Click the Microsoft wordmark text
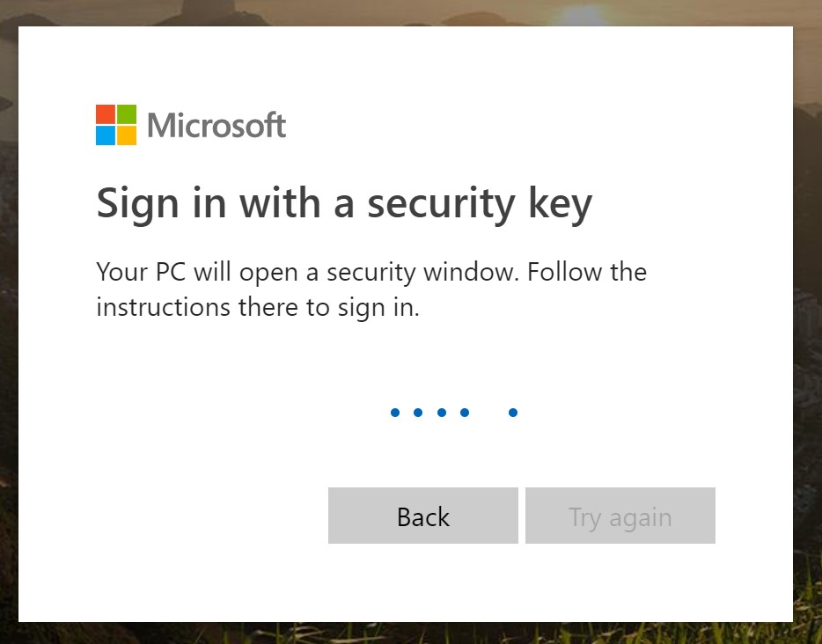This screenshot has width=822, height=644. pos(217,126)
